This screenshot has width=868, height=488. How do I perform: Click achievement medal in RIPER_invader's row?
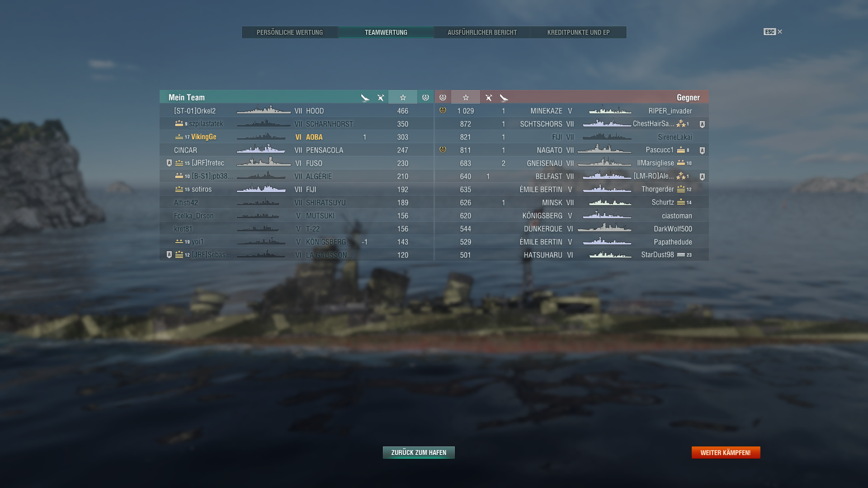(443, 110)
